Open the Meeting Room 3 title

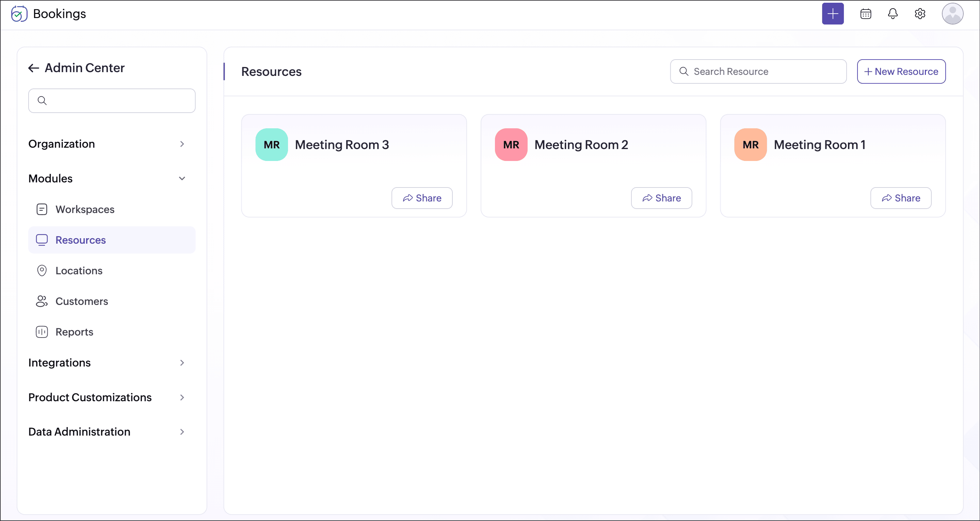(342, 145)
